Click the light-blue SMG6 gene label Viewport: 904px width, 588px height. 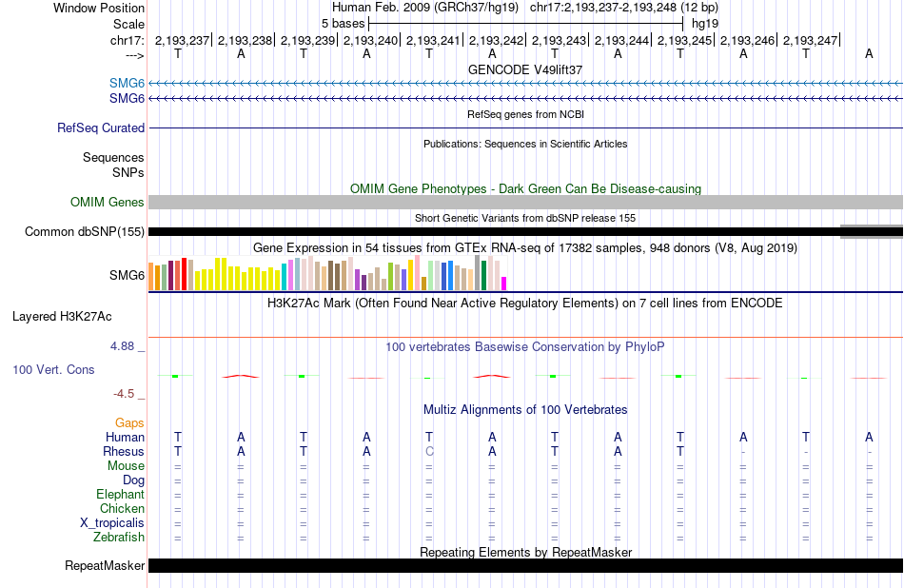coord(127,84)
